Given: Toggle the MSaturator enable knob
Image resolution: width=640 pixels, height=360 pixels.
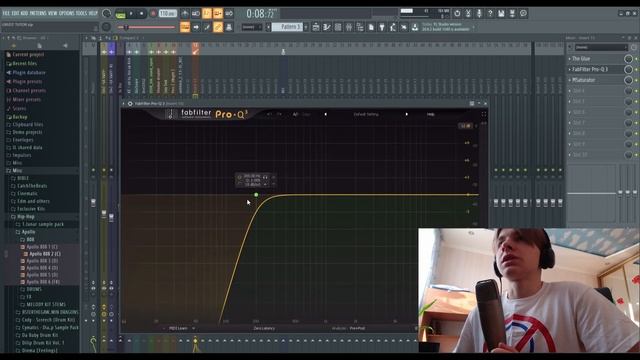Looking at the screenshot, I should click(x=628, y=80).
